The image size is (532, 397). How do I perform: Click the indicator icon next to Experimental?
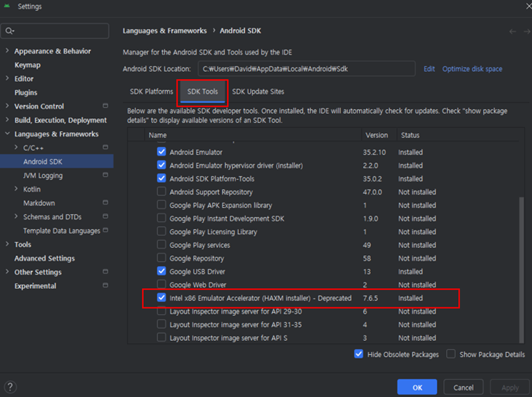pos(104,286)
